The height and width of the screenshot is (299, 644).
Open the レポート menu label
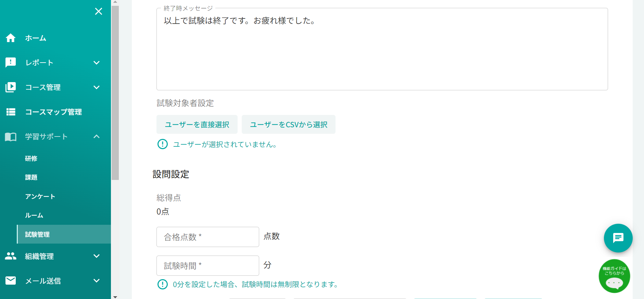tap(39, 63)
